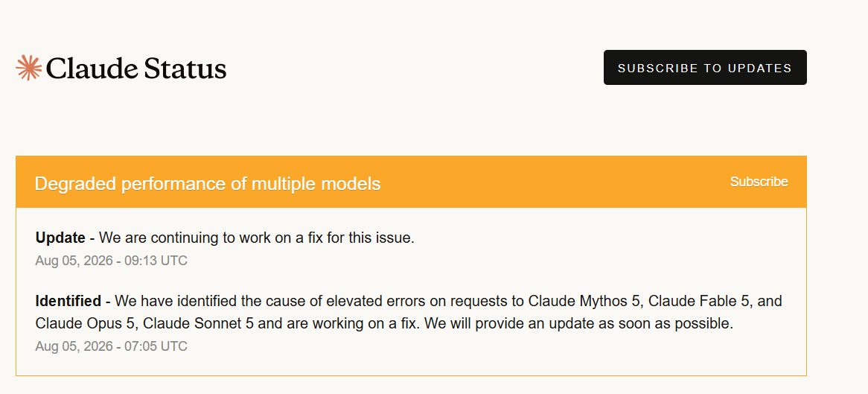
Task: Click the text continuing to work on a fix
Action: (255, 238)
